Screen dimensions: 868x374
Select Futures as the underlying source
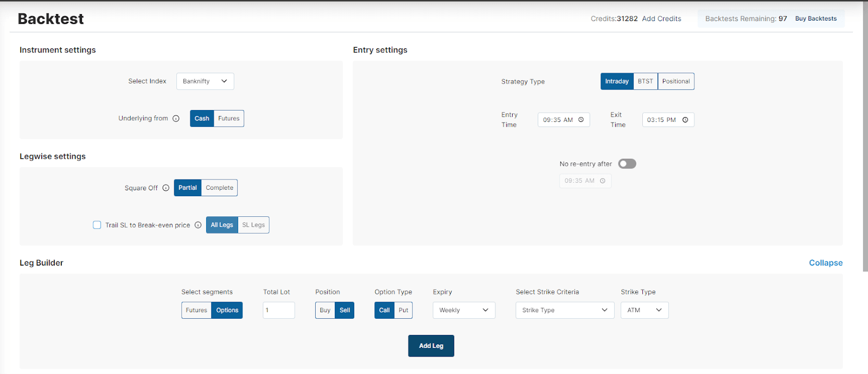228,119
